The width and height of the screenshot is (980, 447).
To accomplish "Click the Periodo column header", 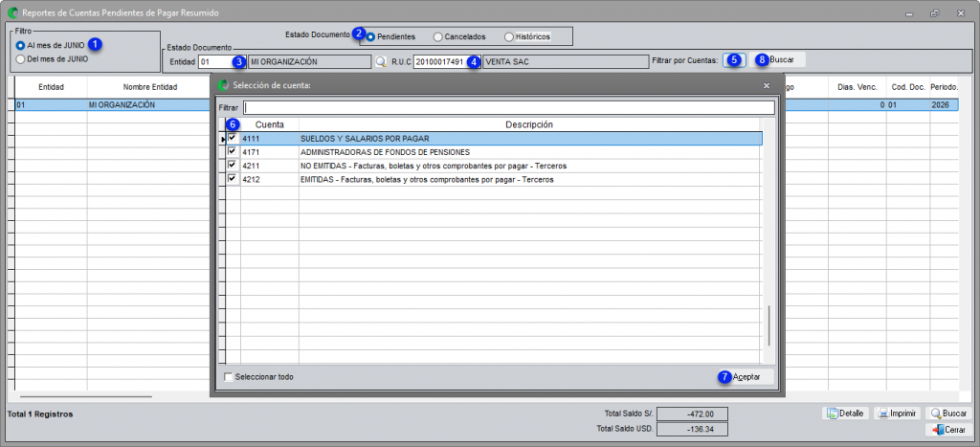I will (x=944, y=87).
